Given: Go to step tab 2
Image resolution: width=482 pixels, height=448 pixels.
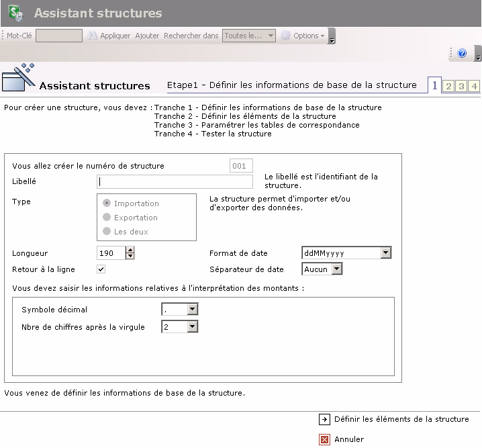Looking at the screenshot, I should (x=448, y=86).
